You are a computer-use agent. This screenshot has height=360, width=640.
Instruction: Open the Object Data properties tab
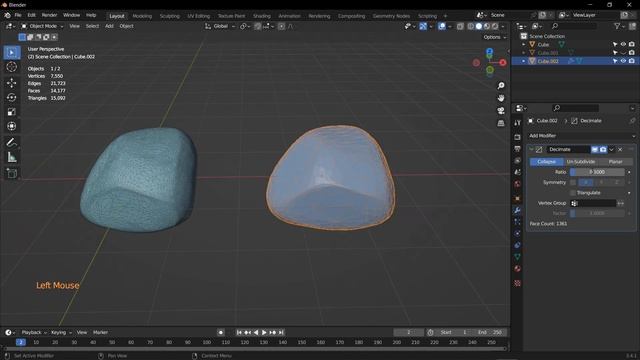coord(518,257)
